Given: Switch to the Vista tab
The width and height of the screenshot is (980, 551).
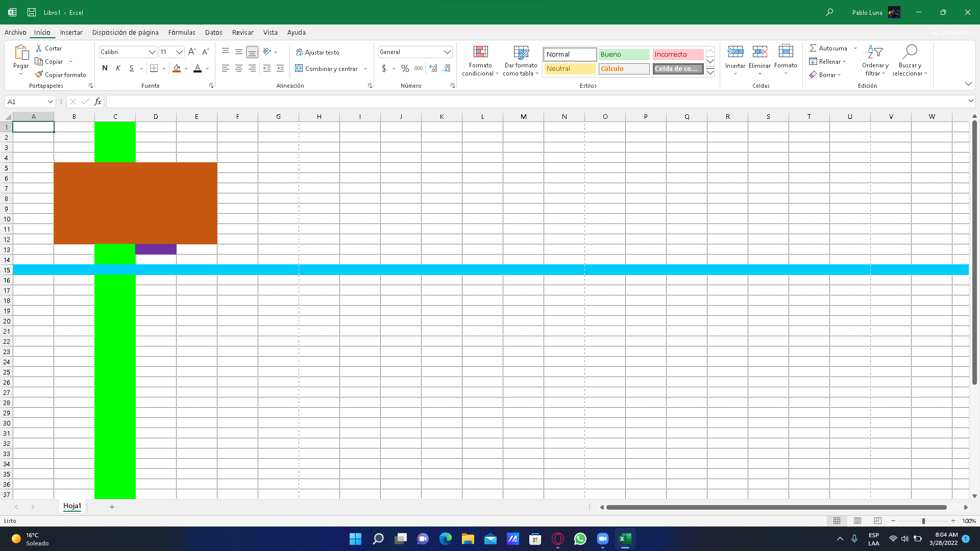Looking at the screenshot, I should pyautogui.click(x=270, y=32).
